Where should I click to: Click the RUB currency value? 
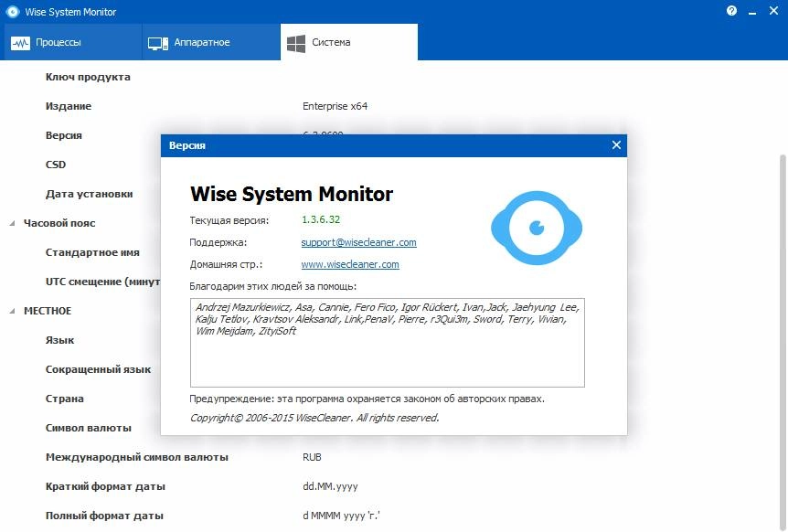tap(312, 457)
